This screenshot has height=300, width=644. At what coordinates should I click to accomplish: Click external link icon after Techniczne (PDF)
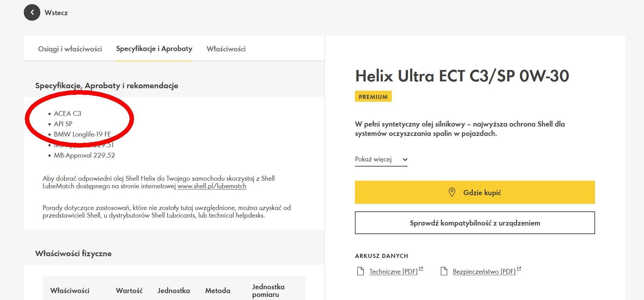[421, 269]
